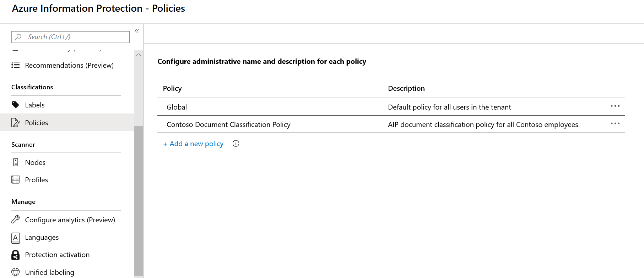Click the Description column header
Image resolution: width=644 pixels, height=278 pixels.
point(406,88)
